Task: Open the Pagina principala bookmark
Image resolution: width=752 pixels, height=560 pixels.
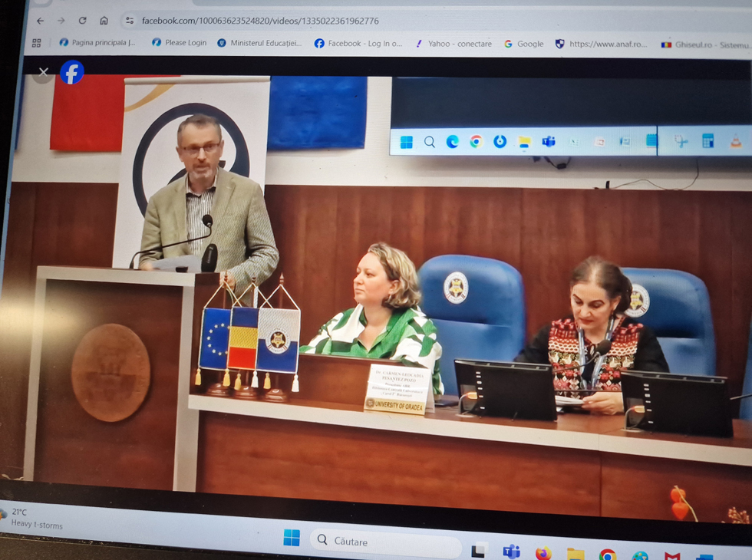Action: (x=97, y=43)
